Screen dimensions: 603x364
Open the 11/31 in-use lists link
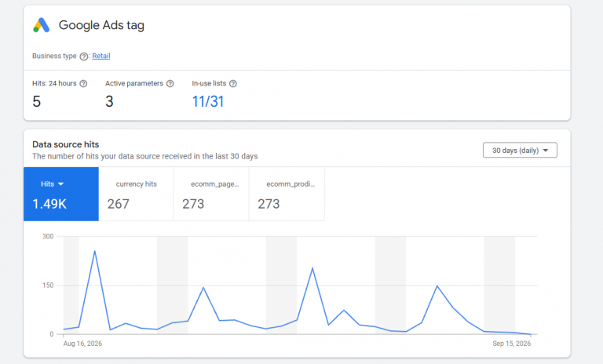point(207,101)
